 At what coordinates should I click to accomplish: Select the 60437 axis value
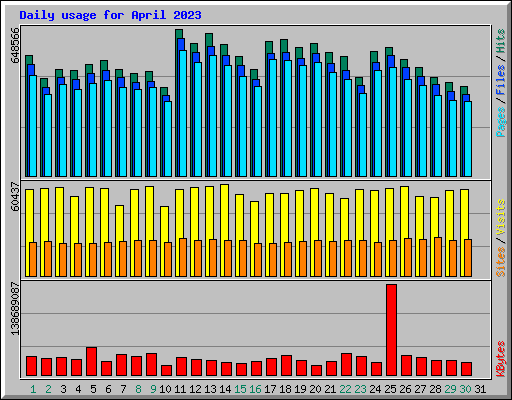pyautogui.click(x=15, y=197)
